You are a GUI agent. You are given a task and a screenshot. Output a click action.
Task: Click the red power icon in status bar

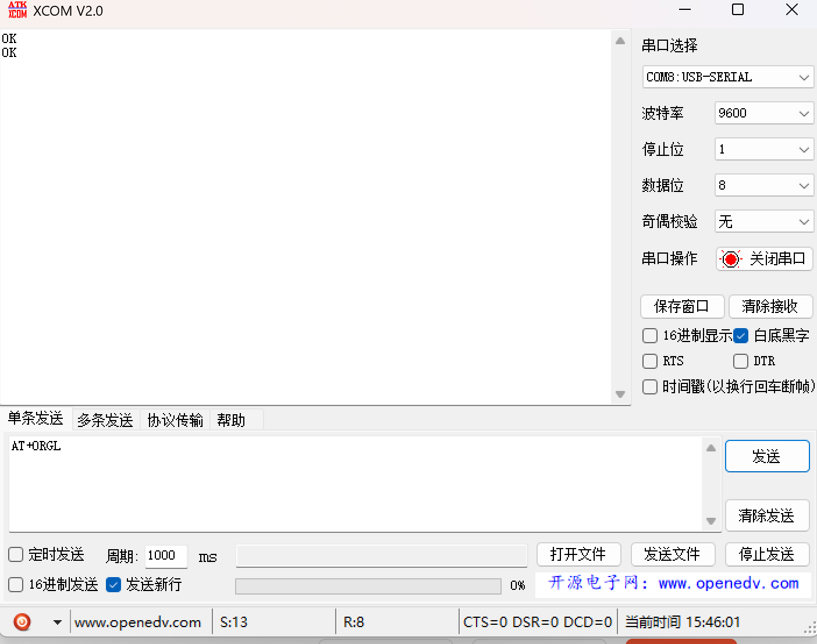coord(22,622)
